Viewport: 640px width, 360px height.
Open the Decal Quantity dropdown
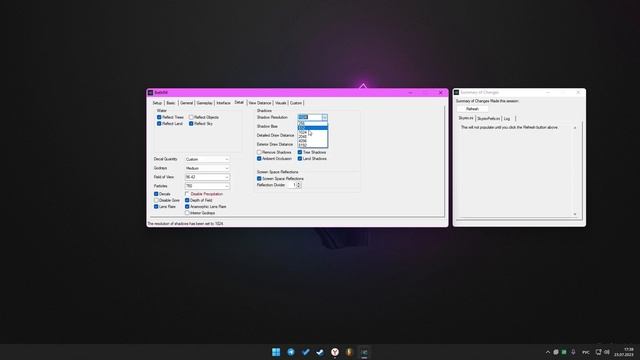coord(207,159)
